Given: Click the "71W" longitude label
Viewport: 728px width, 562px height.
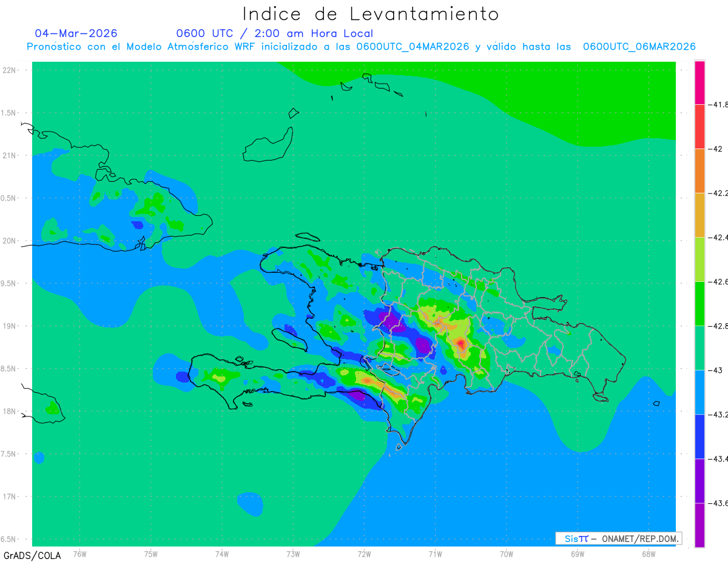Looking at the screenshot, I should (x=435, y=553).
